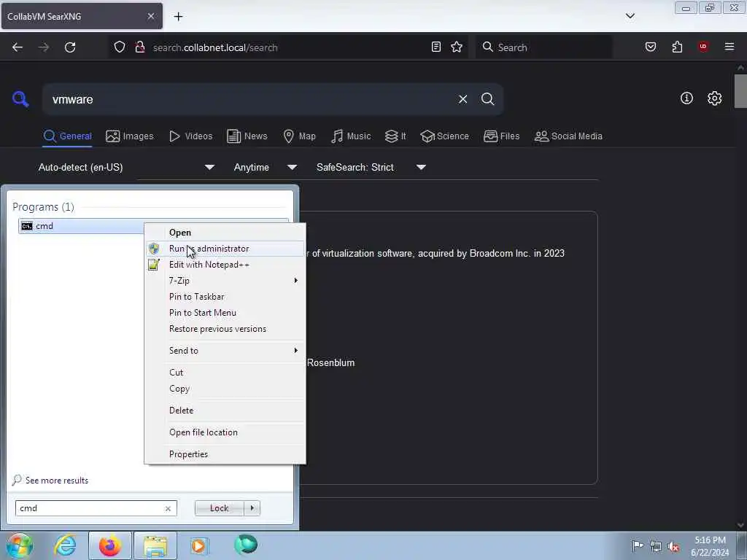Open the Pocket save icon
Viewport: 747px width, 560px height.
[x=651, y=47]
